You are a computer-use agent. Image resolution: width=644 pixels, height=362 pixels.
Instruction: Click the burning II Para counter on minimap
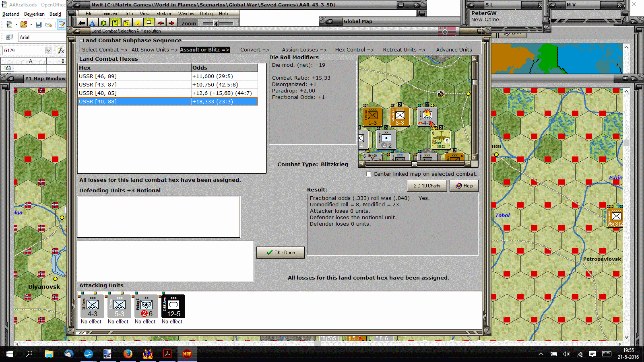(x=427, y=117)
